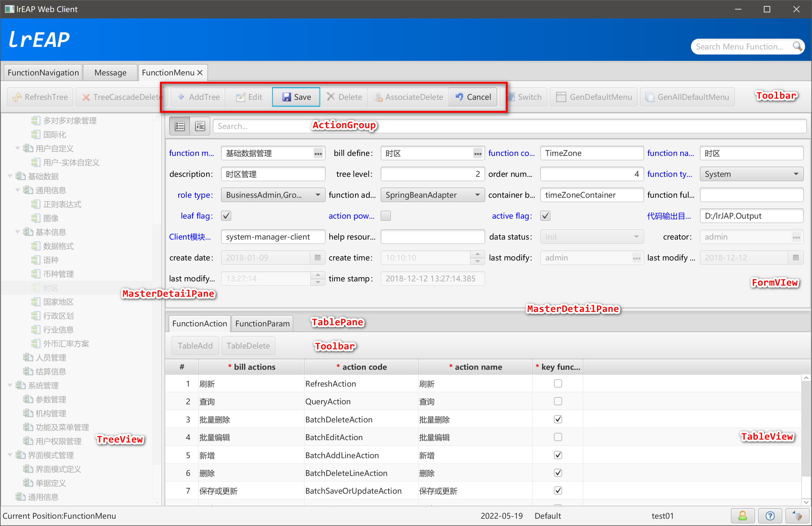
Task: Click TableAdd button
Action: pyautogui.click(x=195, y=346)
